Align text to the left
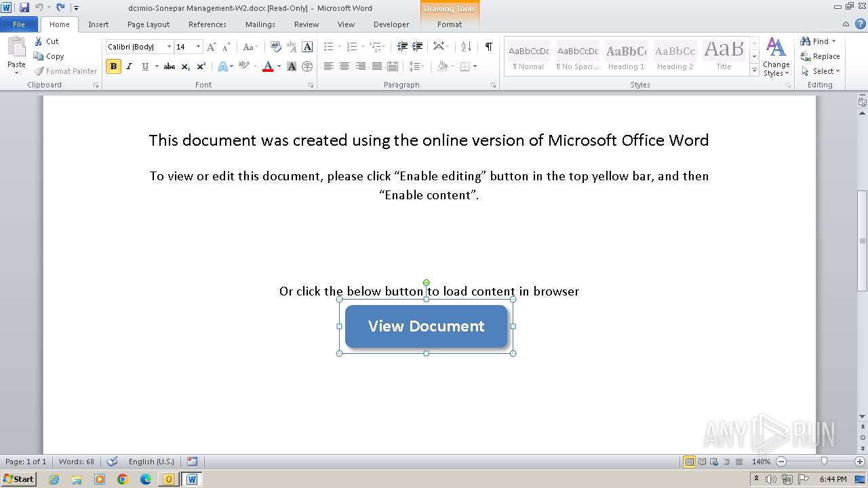 coord(329,66)
